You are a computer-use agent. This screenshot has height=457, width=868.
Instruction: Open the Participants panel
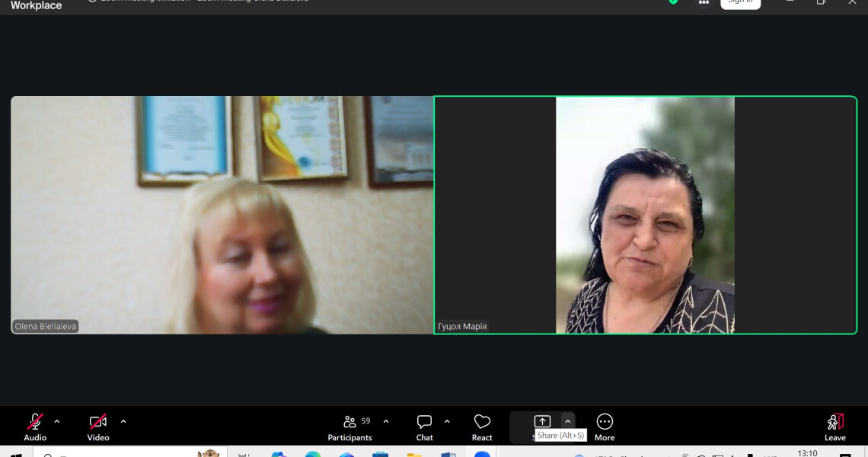click(x=349, y=427)
